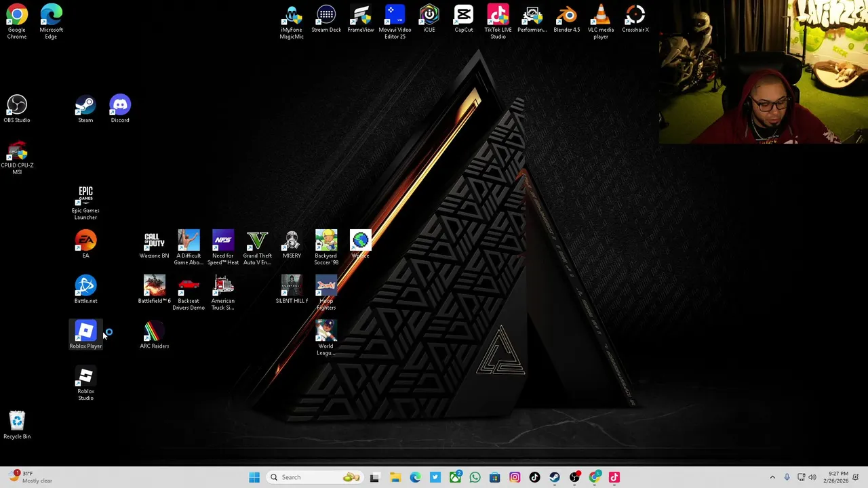Select the World League game desktop icon

coord(326,338)
